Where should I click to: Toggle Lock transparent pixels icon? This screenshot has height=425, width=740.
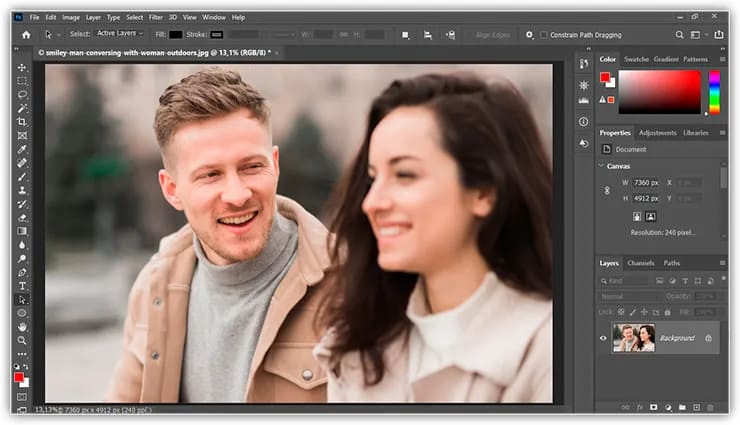click(621, 312)
